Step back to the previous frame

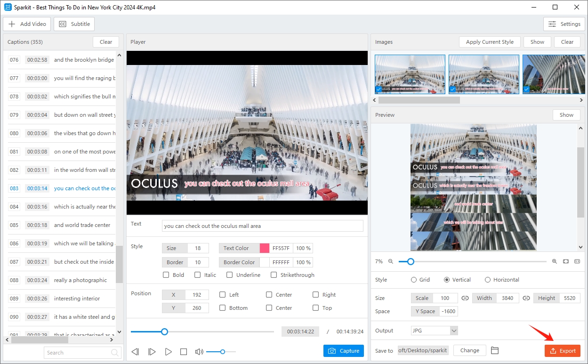pos(135,352)
